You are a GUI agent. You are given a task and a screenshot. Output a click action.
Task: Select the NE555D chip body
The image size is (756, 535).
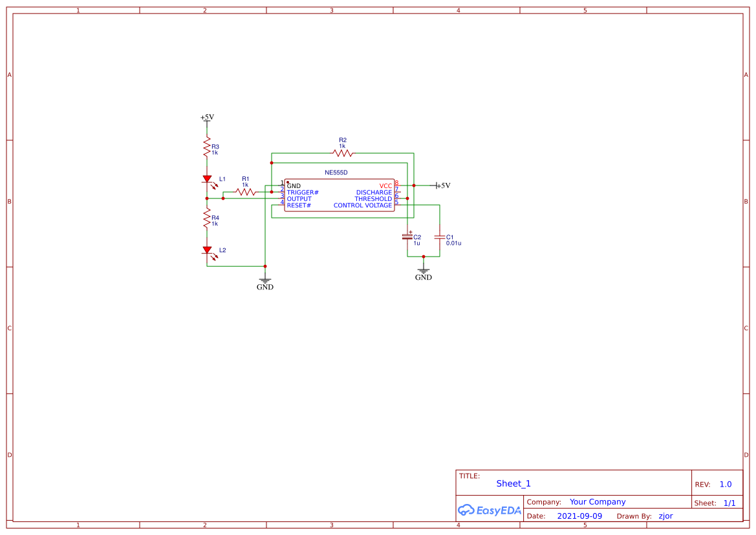(340, 195)
